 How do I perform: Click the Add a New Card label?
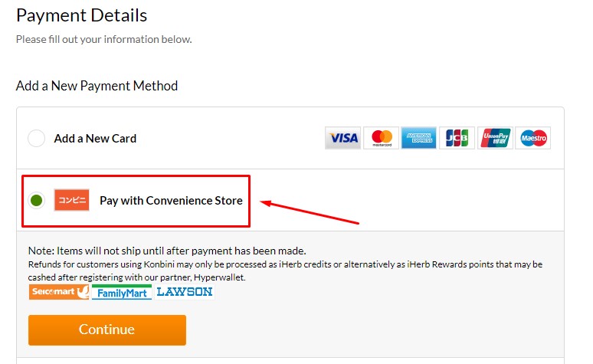tap(95, 139)
